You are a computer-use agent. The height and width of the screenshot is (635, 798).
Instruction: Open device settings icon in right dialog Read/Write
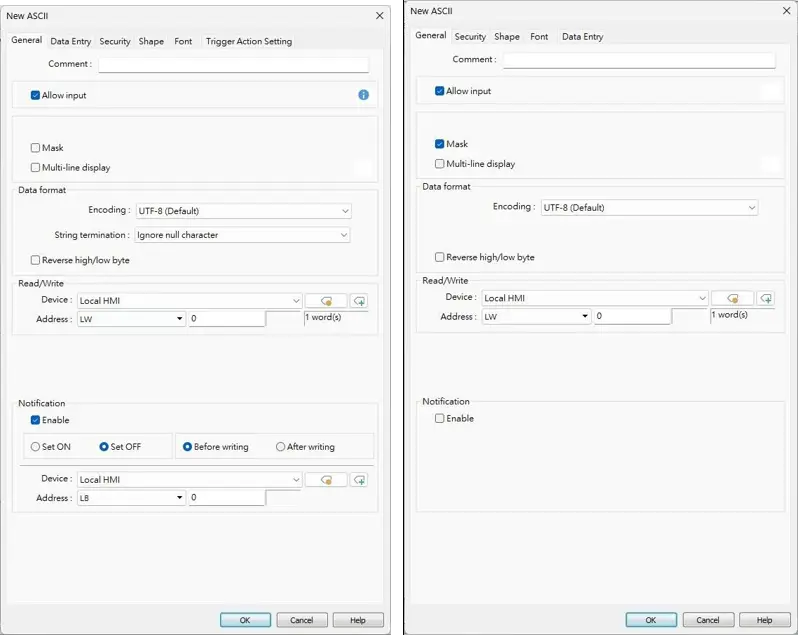pyautogui.click(x=732, y=298)
